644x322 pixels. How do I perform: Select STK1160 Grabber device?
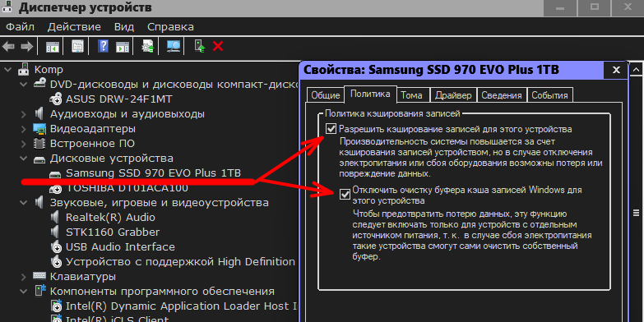point(113,232)
